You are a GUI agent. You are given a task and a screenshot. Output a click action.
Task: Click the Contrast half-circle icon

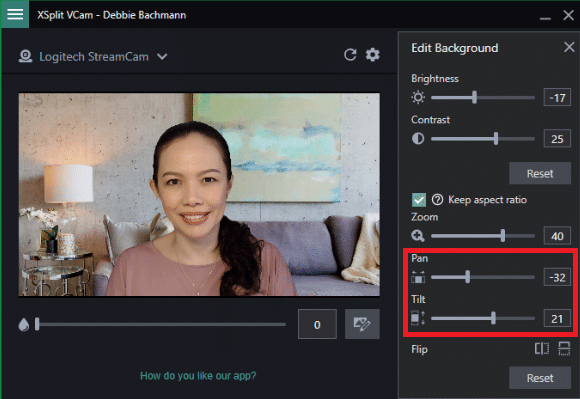(x=418, y=139)
